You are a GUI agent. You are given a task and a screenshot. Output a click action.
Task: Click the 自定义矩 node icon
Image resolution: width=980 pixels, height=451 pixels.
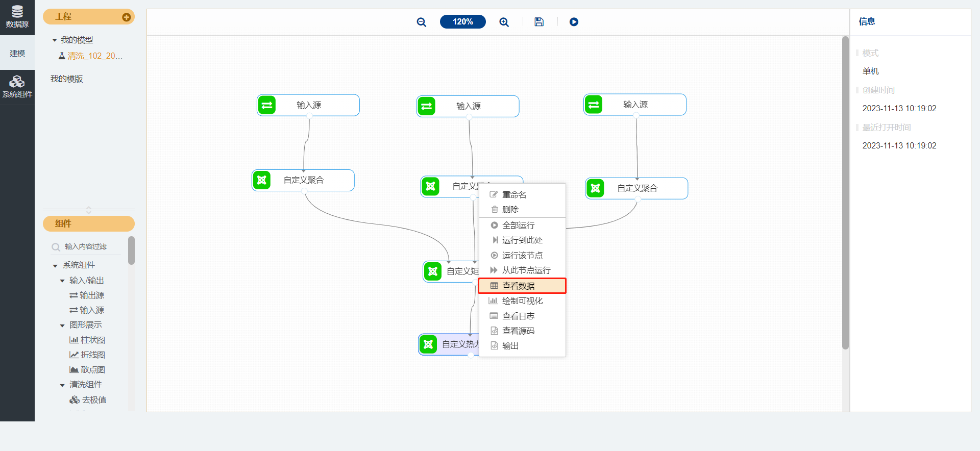coord(433,271)
